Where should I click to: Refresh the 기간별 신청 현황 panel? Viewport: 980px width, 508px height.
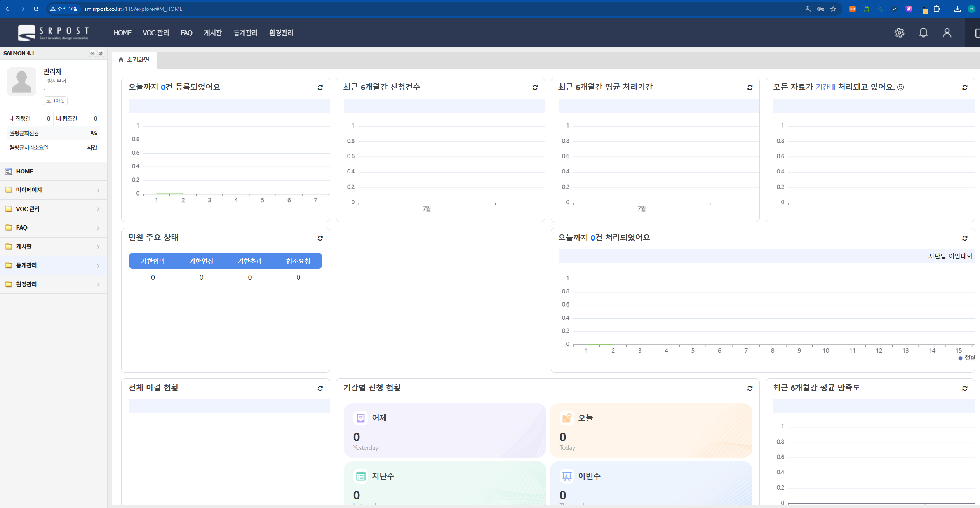750,388
